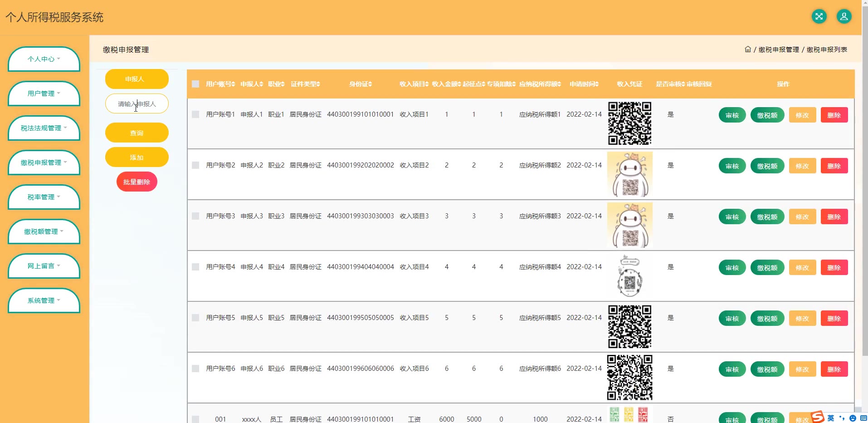Expand the 系统管理 menu
868x423 pixels.
click(44, 300)
